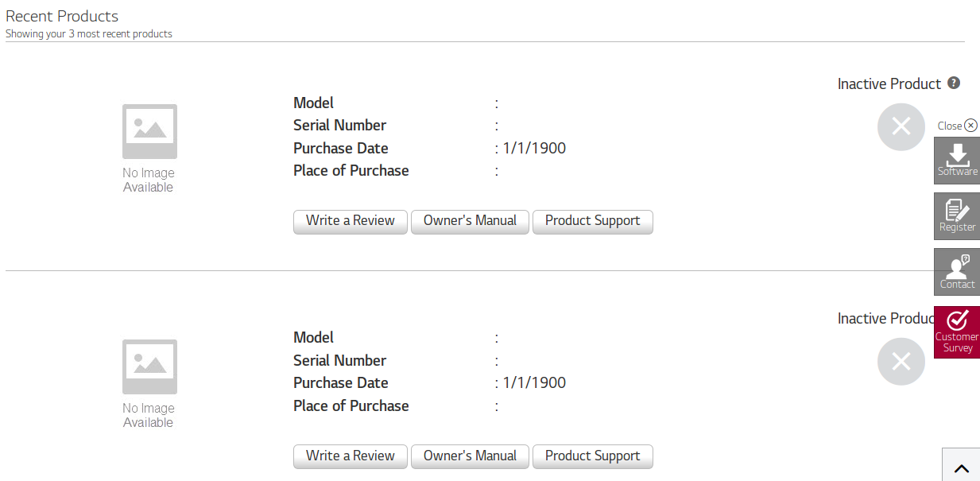
Task: Open Owner's Manual for first product
Action: tap(470, 221)
